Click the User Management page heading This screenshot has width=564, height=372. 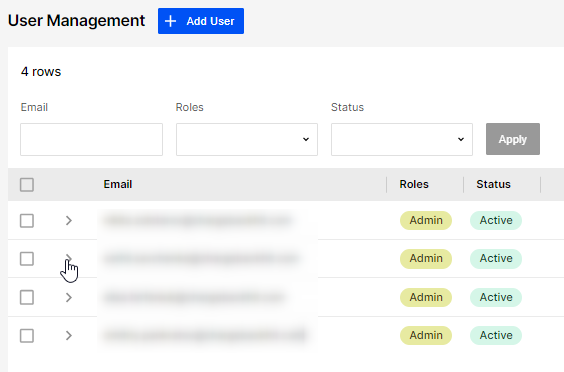76,21
